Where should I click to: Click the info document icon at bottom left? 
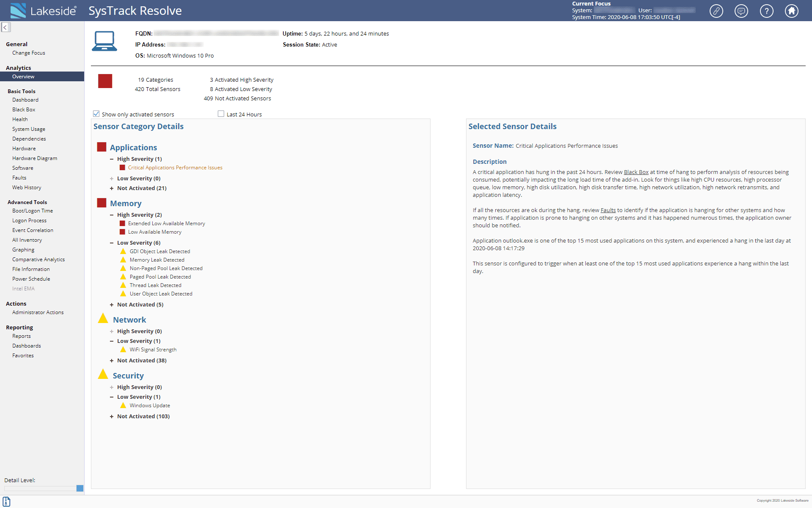click(6, 502)
